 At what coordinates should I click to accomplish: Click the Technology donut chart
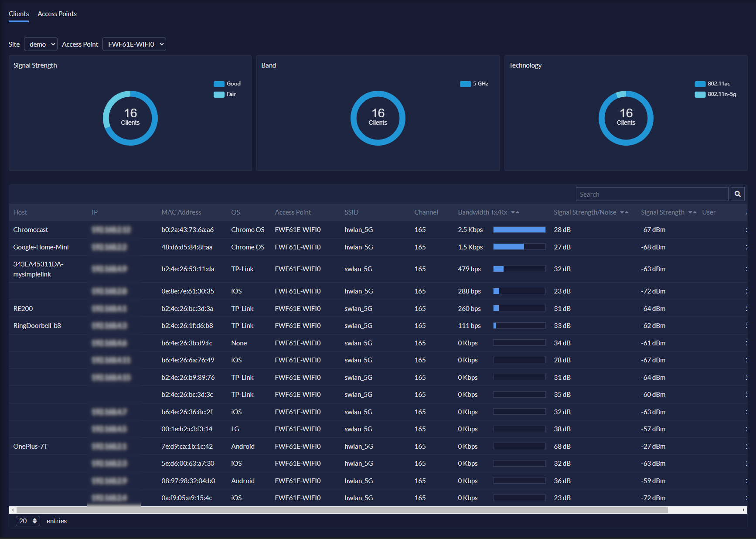coord(626,118)
